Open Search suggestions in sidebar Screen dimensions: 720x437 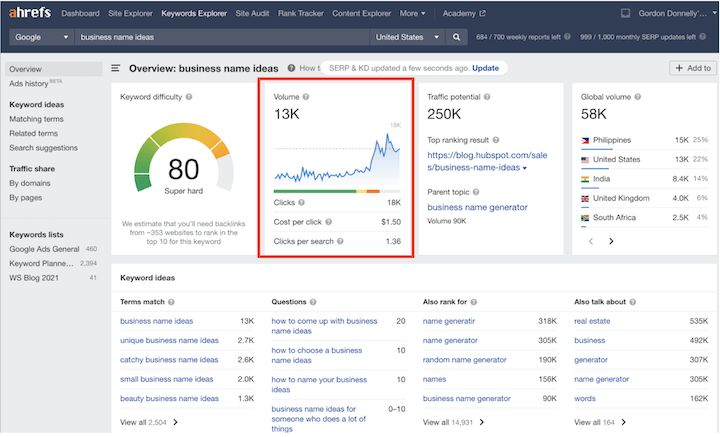pyautogui.click(x=44, y=148)
